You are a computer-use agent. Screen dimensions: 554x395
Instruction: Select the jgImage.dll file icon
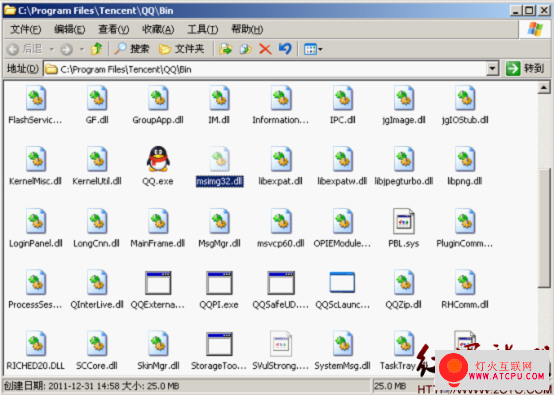click(404, 98)
